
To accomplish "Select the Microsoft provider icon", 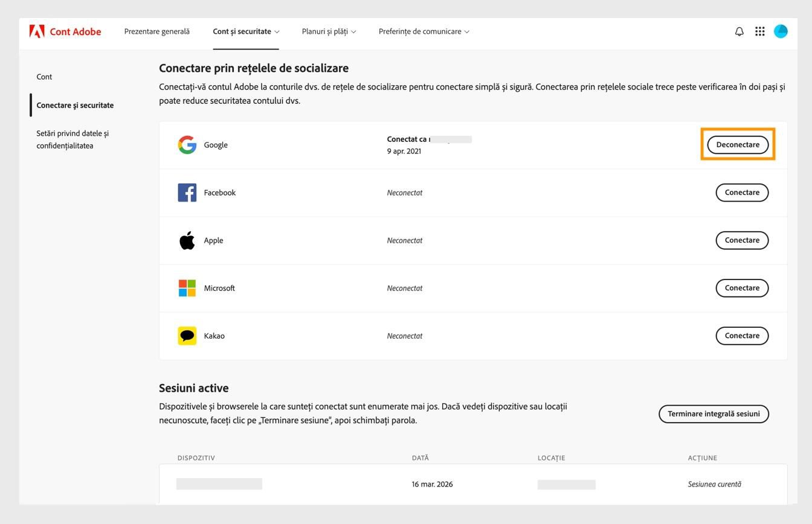I will [x=187, y=288].
